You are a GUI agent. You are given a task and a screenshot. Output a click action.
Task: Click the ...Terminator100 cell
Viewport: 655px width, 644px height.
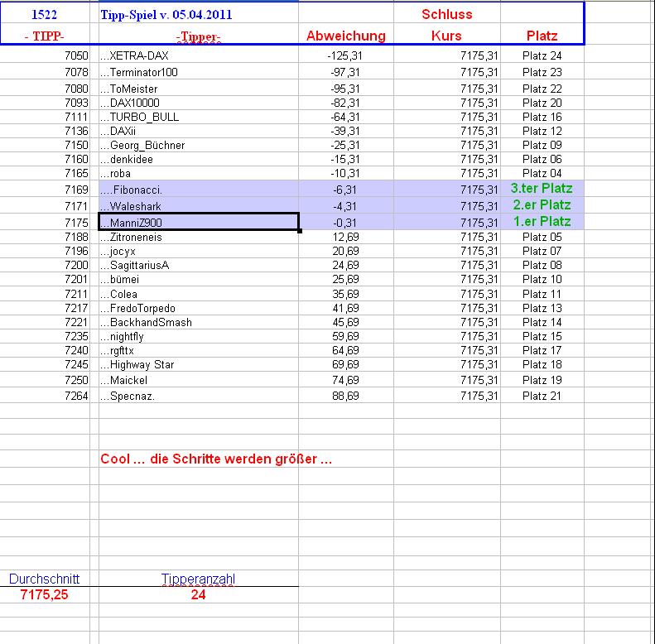tap(199, 72)
